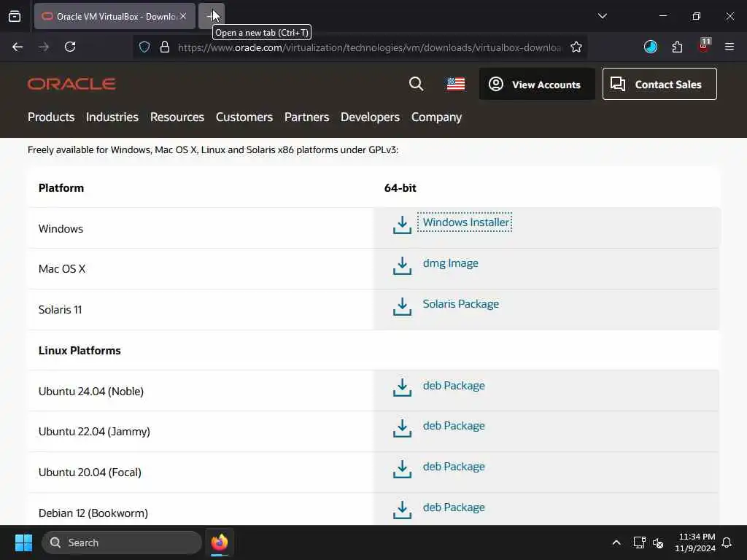Click the forward navigation arrow

click(44, 47)
